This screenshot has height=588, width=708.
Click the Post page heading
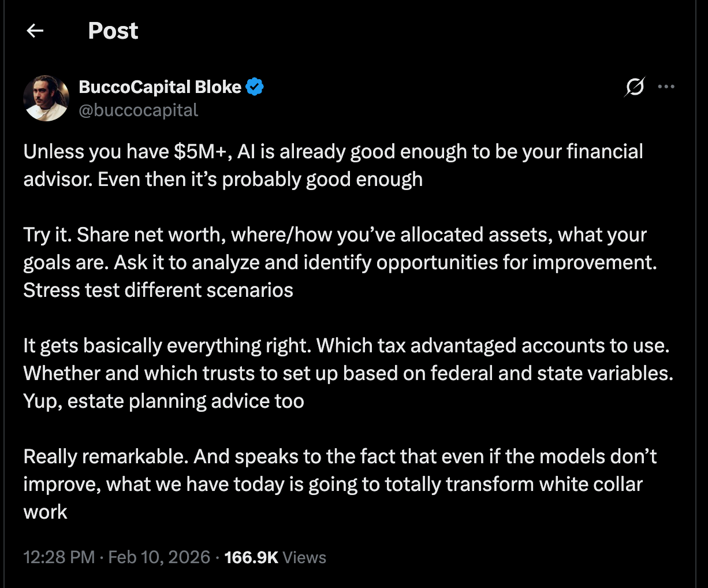(x=113, y=31)
